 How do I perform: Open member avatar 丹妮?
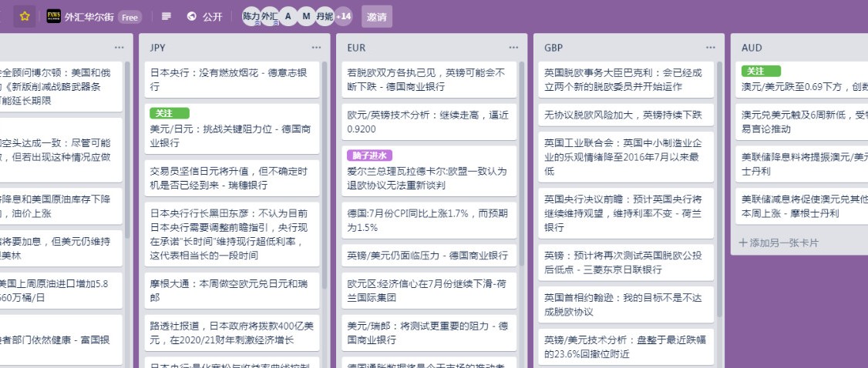pyautogui.click(x=325, y=17)
